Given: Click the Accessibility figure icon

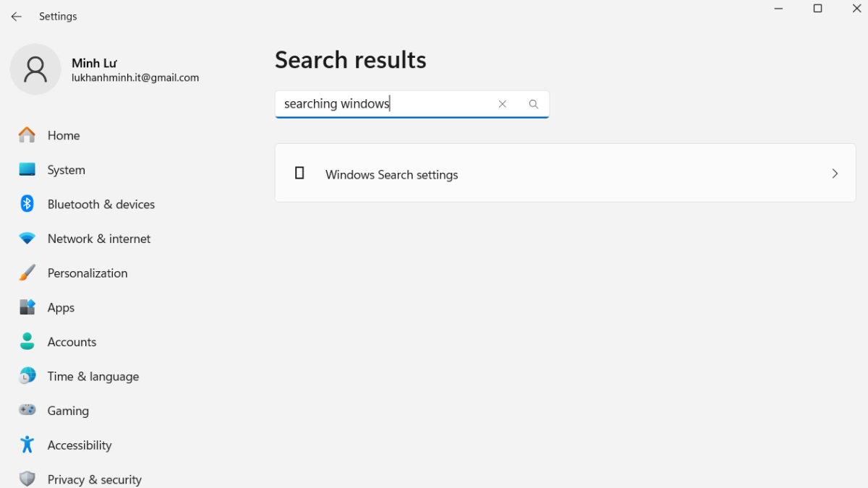Looking at the screenshot, I should tap(27, 445).
